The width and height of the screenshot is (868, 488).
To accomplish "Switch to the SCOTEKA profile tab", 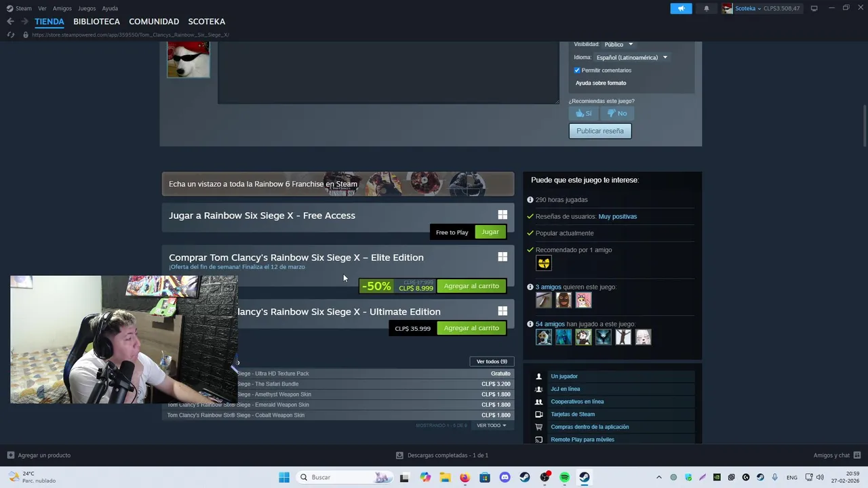I will [206, 22].
